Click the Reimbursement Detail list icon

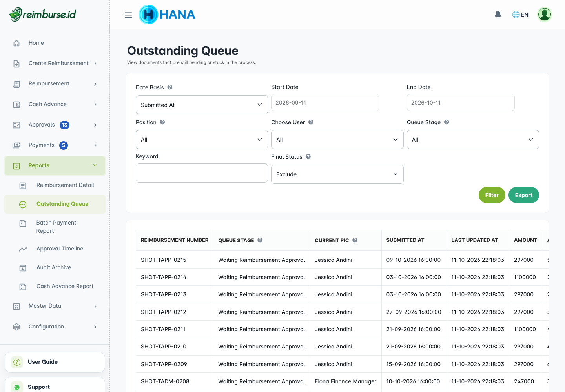(x=23, y=185)
